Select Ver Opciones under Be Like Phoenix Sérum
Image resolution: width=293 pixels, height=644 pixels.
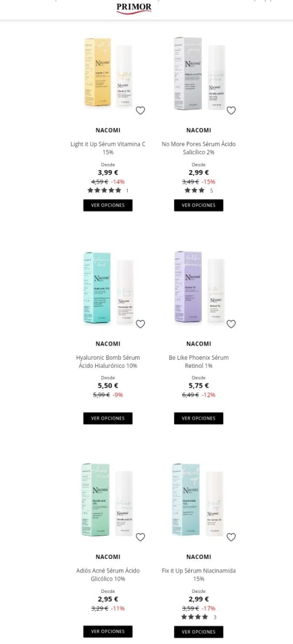(x=199, y=418)
